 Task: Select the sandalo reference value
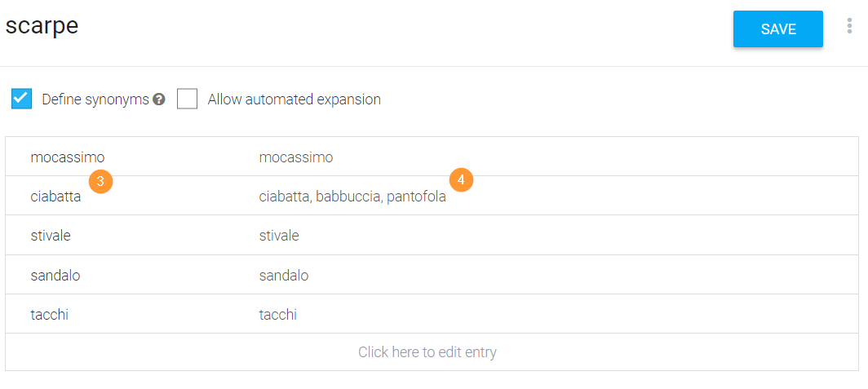pos(55,276)
